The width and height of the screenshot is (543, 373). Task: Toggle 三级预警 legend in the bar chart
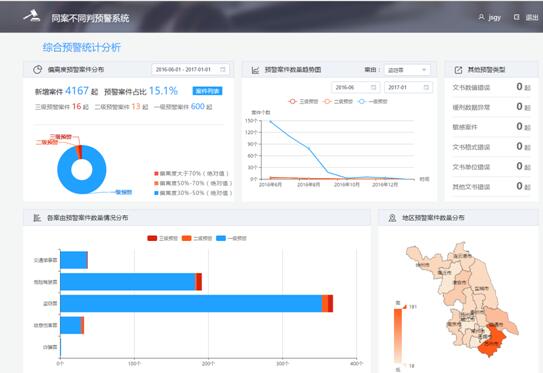click(x=162, y=238)
